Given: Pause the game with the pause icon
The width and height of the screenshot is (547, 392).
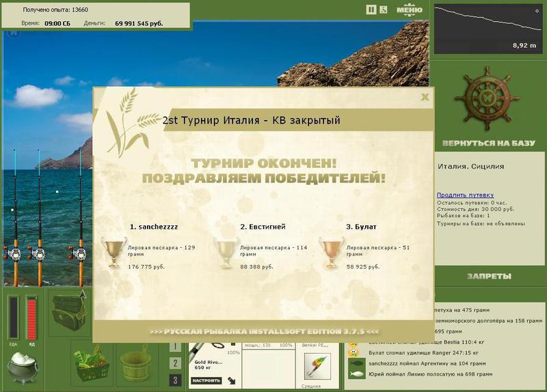Looking at the screenshot, I should [x=371, y=10].
